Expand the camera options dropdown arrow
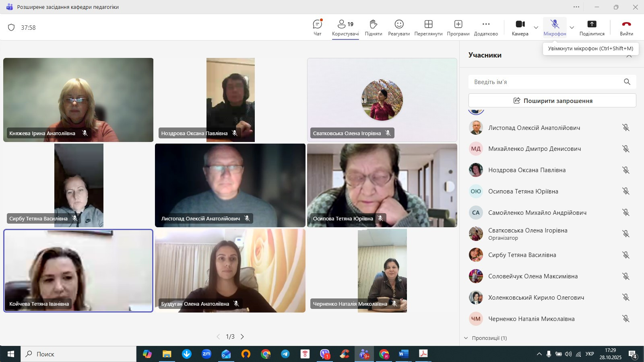Image resolution: width=644 pixels, height=362 pixels. point(536,28)
